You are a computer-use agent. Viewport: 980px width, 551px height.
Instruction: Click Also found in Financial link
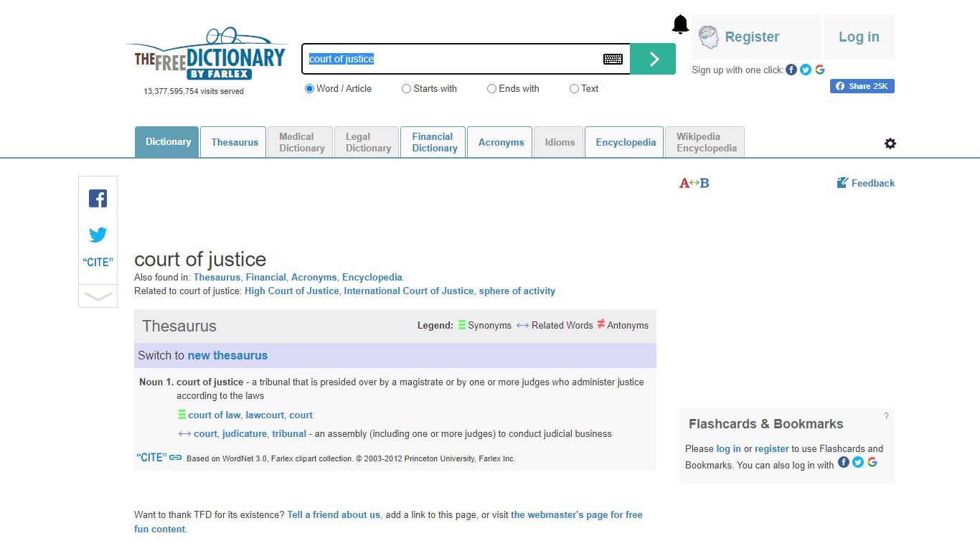click(x=265, y=277)
